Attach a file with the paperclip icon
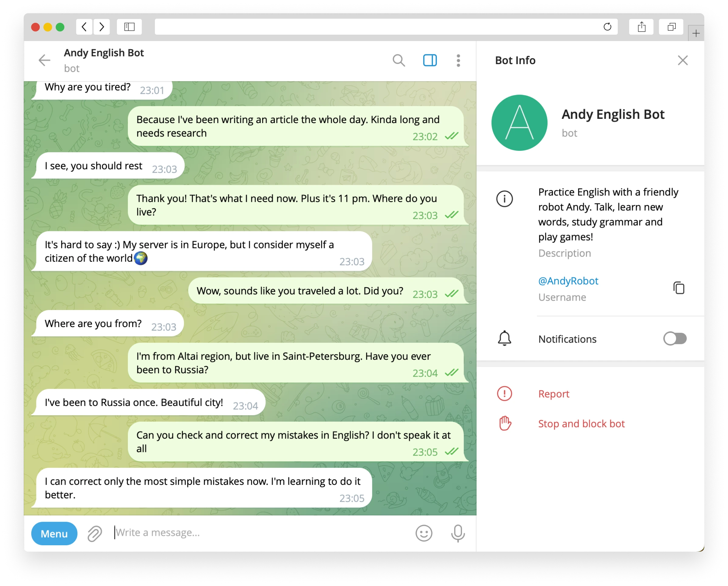 tap(94, 533)
